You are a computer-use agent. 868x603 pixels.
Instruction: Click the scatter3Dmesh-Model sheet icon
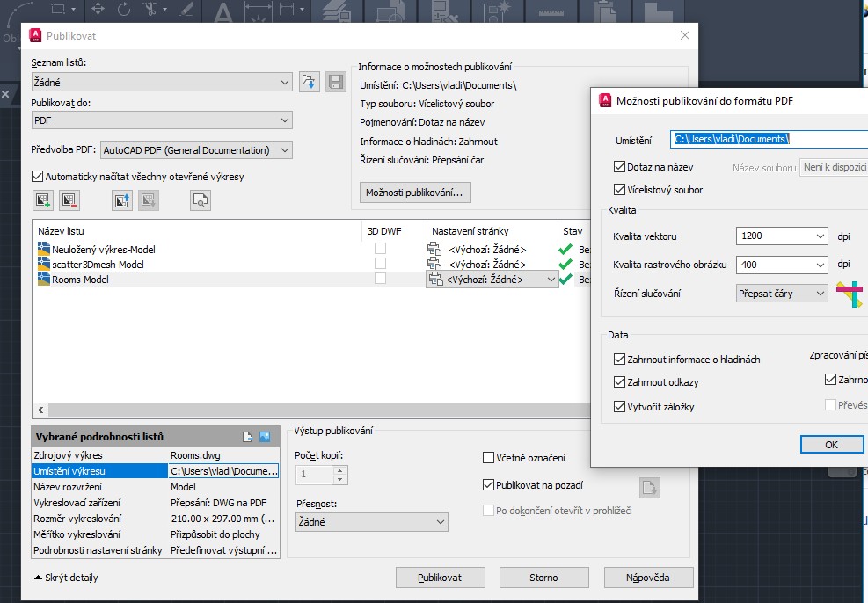pos(44,264)
